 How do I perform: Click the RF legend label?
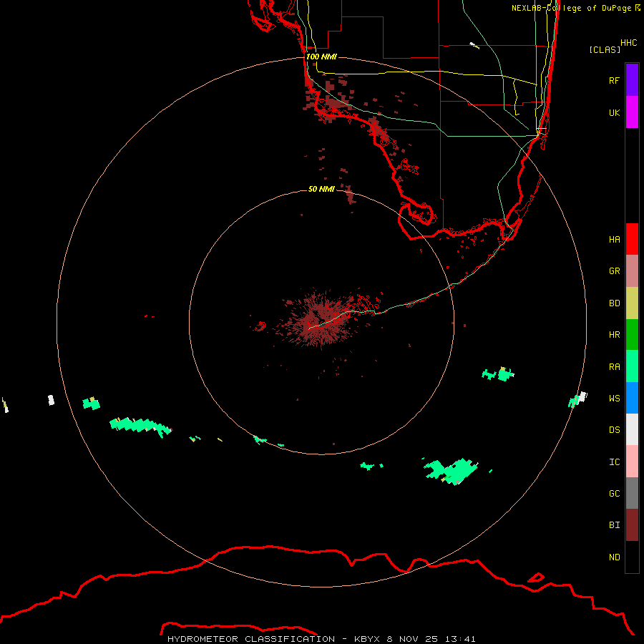click(x=614, y=80)
